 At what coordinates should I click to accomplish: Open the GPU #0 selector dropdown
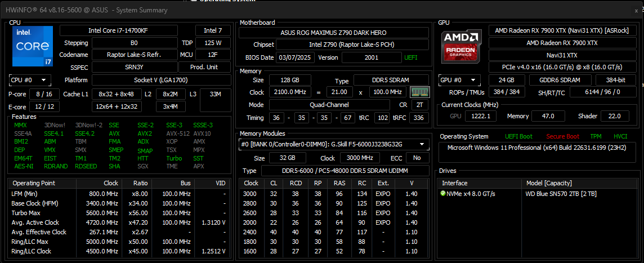click(460, 80)
